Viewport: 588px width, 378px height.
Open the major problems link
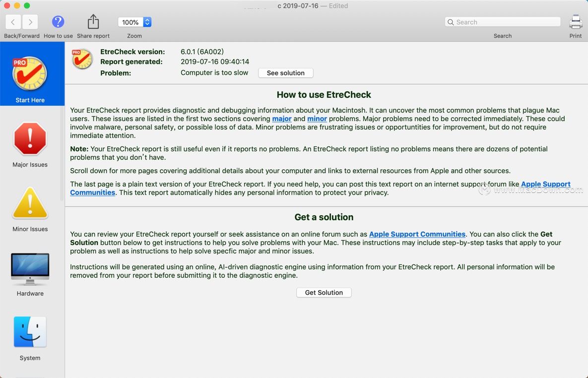click(x=281, y=119)
